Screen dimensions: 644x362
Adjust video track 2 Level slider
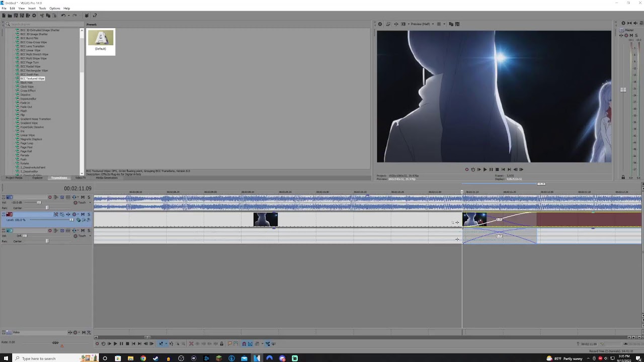[71, 220]
